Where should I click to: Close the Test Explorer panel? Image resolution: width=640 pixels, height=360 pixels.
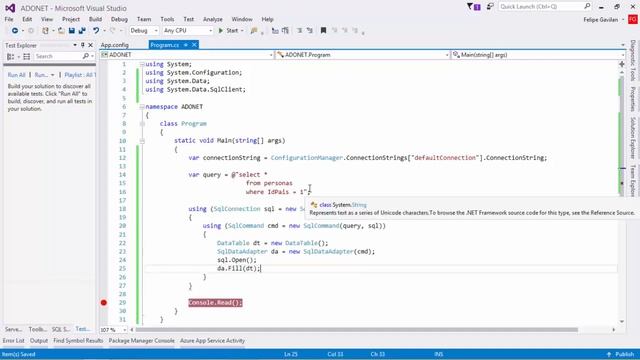pyautogui.click(x=91, y=45)
